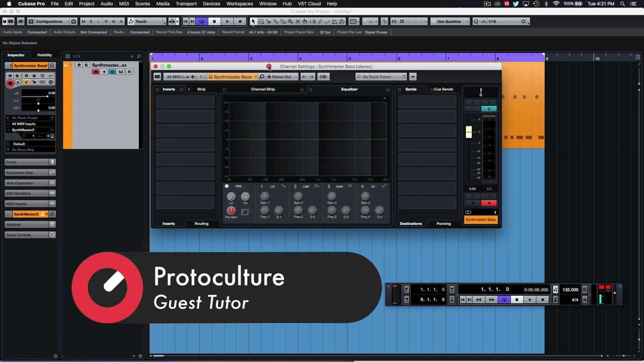Click the Quick Controls section icon
This screenshot has height=362, width=644.
pyautogui.click(x=52, y=235)
